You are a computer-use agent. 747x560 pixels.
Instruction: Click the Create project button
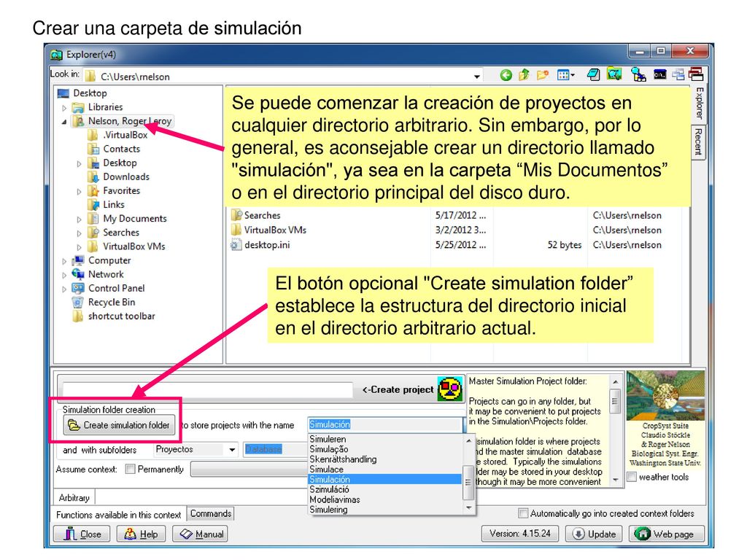(398, 389)
